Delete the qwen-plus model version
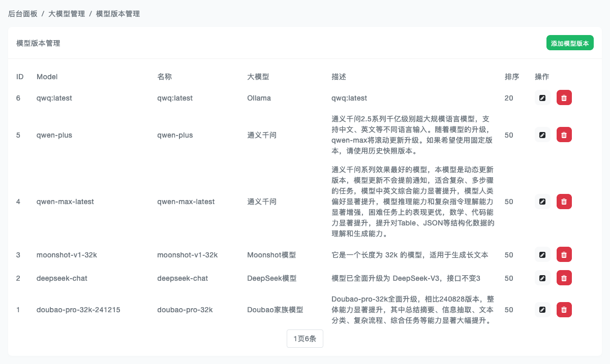This screenshot has width=610, height=364. (x=564, y=135)
